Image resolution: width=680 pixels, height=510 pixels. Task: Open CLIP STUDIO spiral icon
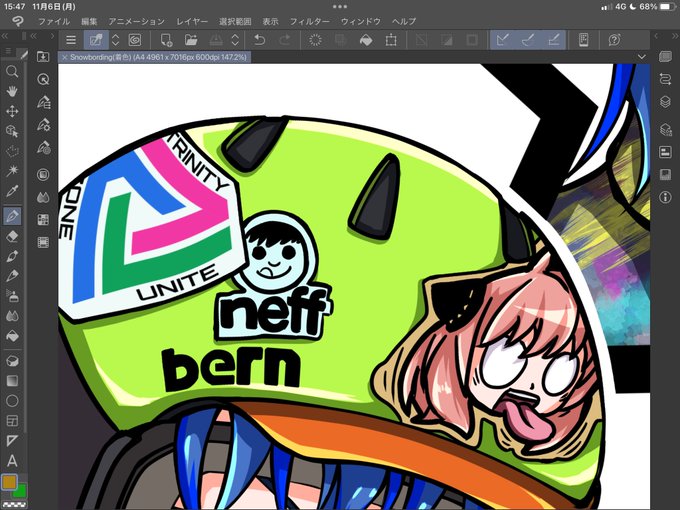coord(135,40)
